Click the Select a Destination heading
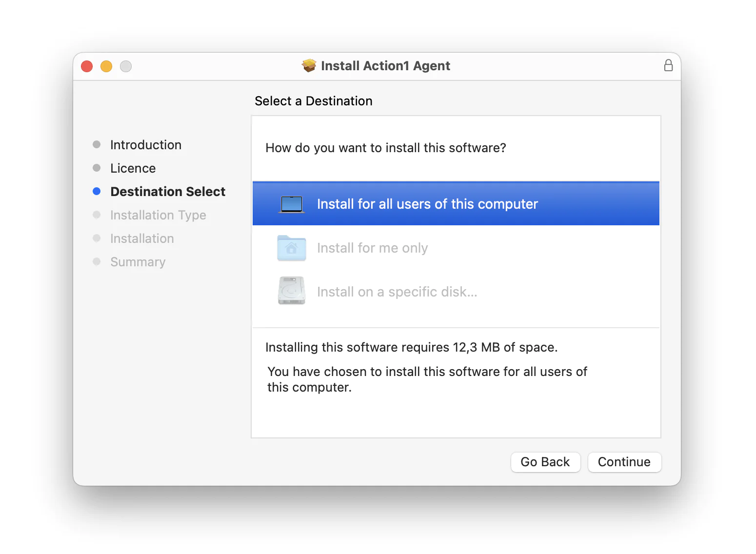This screenshot has width=756, height=554. click(313, 101)
